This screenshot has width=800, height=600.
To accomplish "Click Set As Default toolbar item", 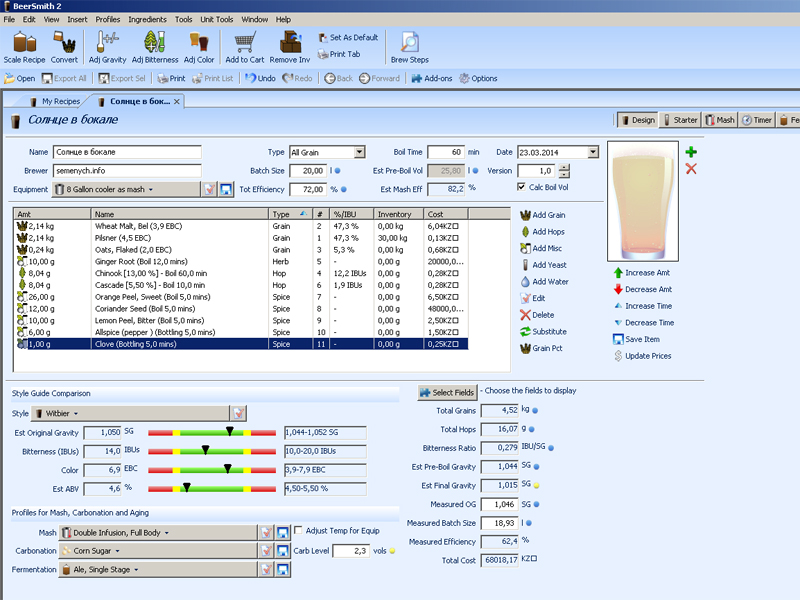I will tap(348, 37).
